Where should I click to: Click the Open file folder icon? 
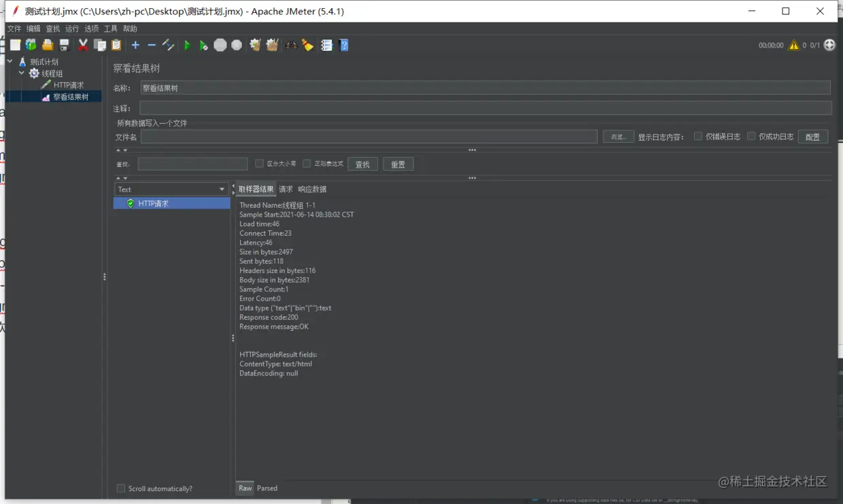[x=48, y=45]
